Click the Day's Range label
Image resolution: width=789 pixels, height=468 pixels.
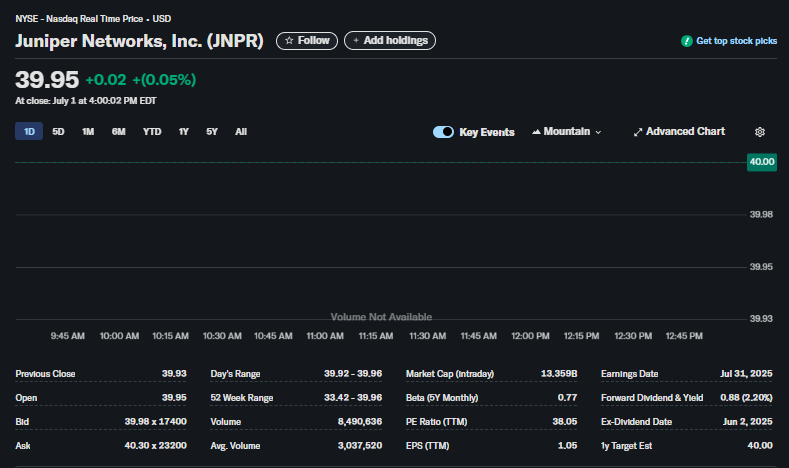[x=235, y=374]
